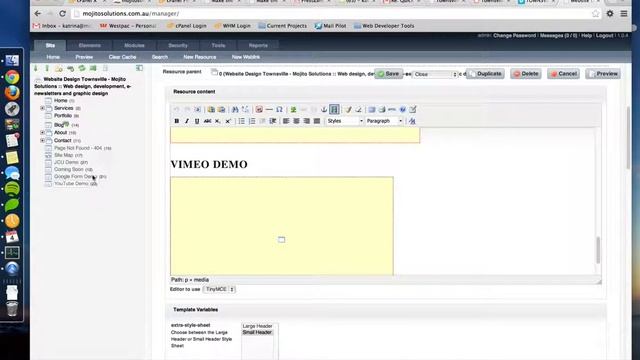
Task: Open the Close action dropdown beside Save
Action: 435,74
